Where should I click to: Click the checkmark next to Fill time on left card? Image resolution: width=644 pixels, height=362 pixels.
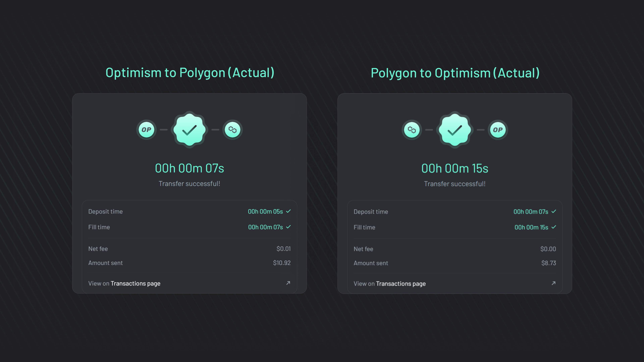pos(289,227)
